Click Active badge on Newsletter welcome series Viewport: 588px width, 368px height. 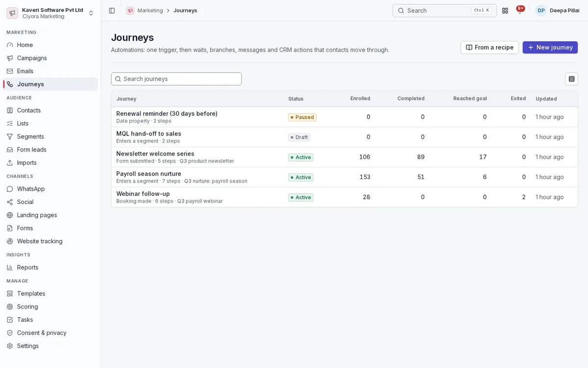pos(301,158)
